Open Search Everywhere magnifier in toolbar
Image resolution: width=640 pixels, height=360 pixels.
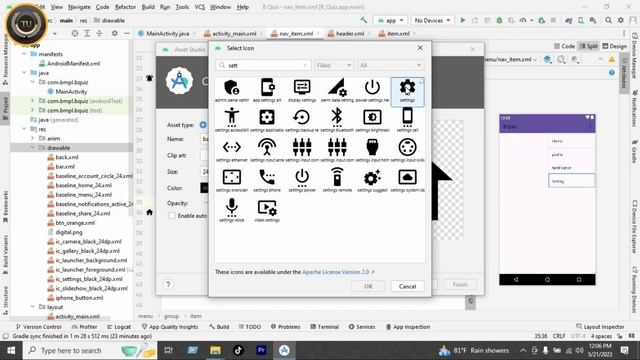(609, 20)
